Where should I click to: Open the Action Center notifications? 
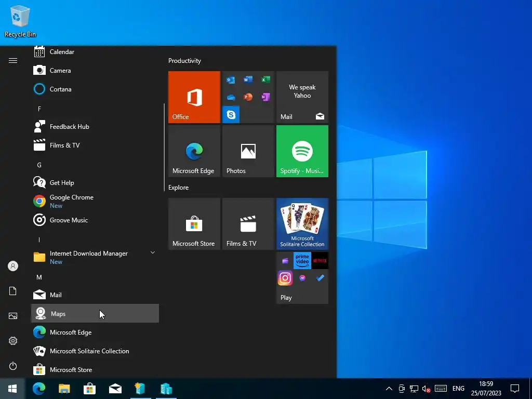pos(515,389)
